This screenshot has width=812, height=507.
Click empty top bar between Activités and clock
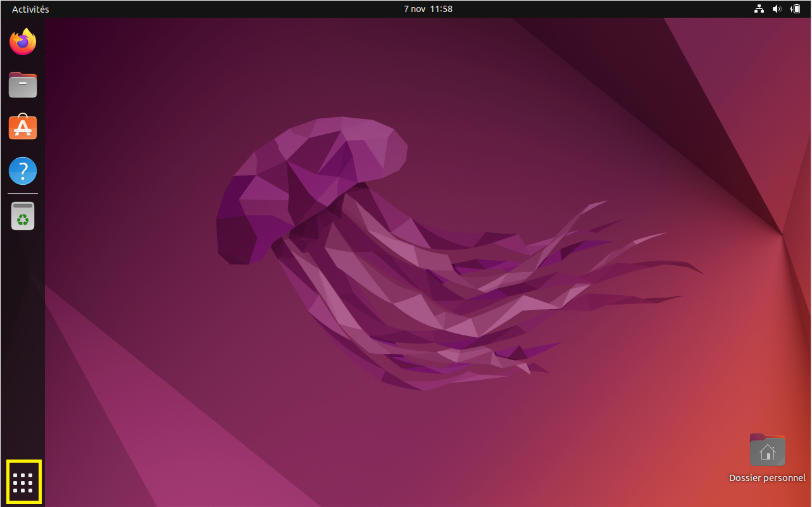pyautogui.click(x=222, y=9)
